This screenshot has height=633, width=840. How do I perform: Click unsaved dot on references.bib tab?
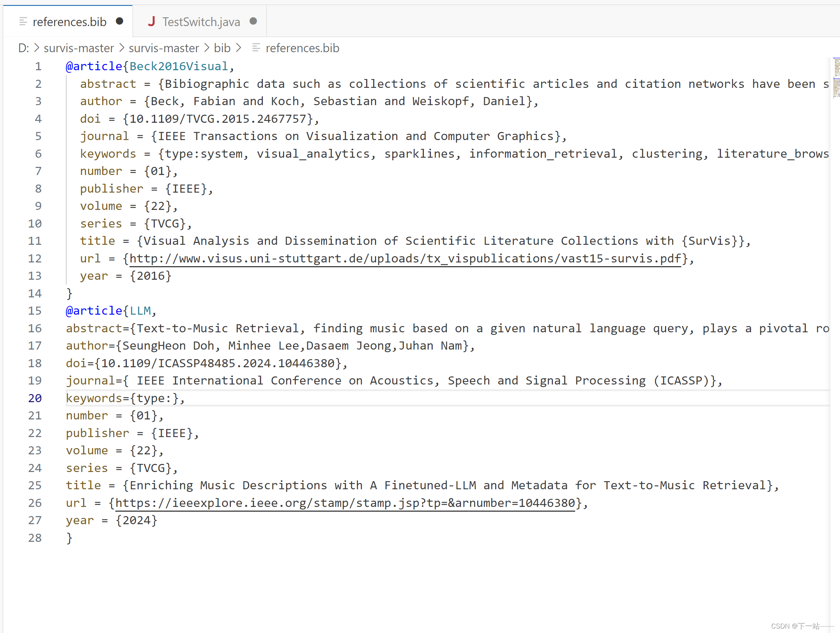click(119, 21)
